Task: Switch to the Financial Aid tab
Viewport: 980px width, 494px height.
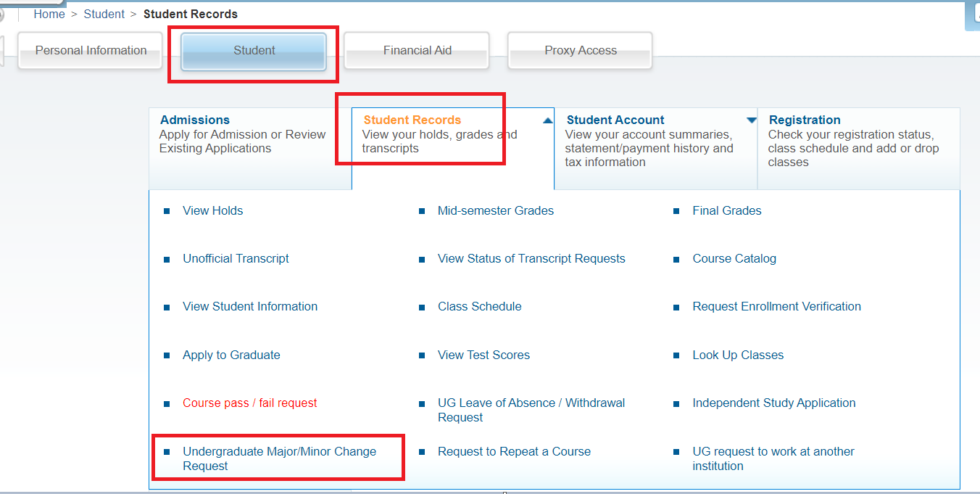Action: [417, 50]
